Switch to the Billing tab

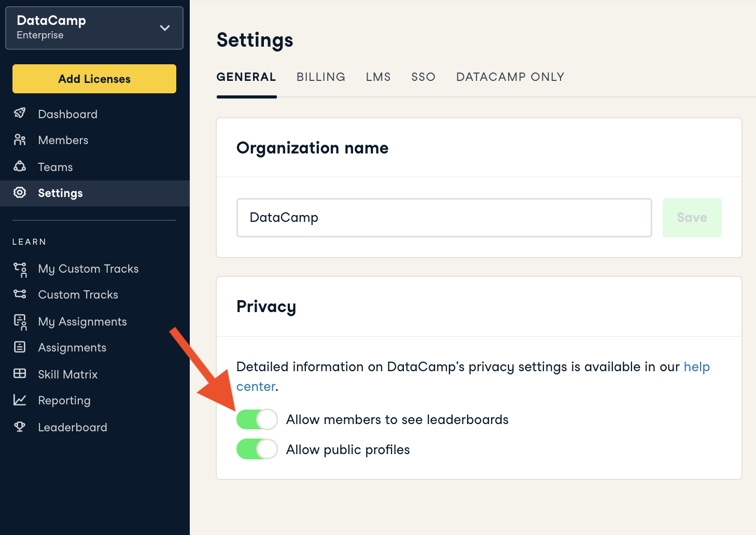pyautogui.click(x=320, y=77)
